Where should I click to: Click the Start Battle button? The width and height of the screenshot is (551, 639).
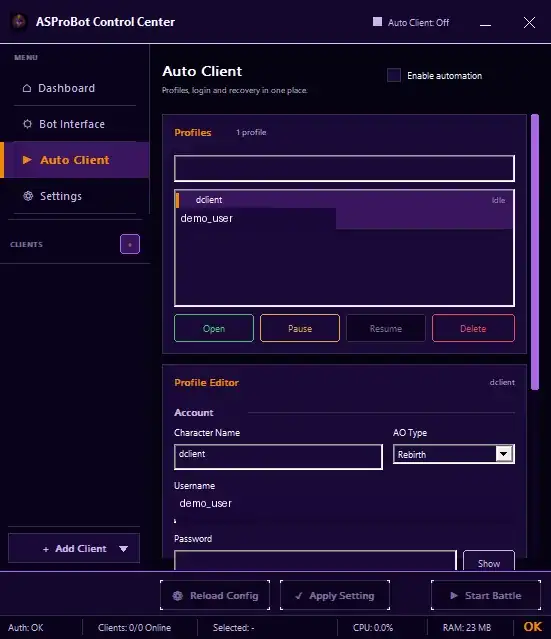click(x=486, y=595)
